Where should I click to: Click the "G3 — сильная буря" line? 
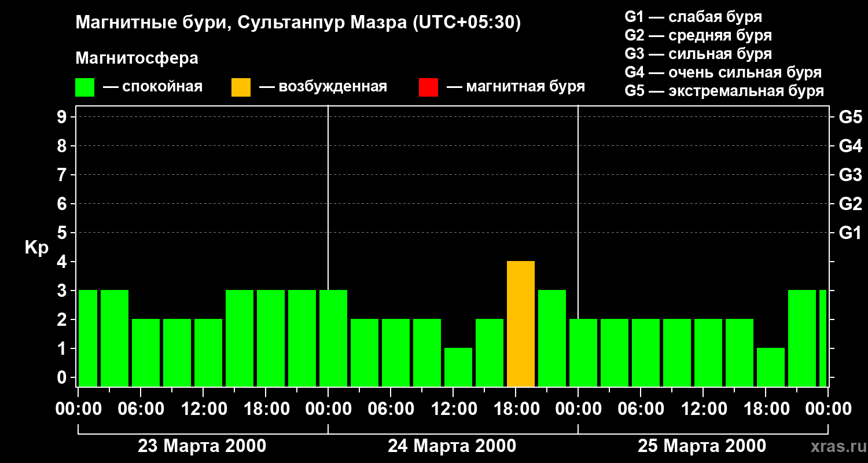(x=698, y=54)
